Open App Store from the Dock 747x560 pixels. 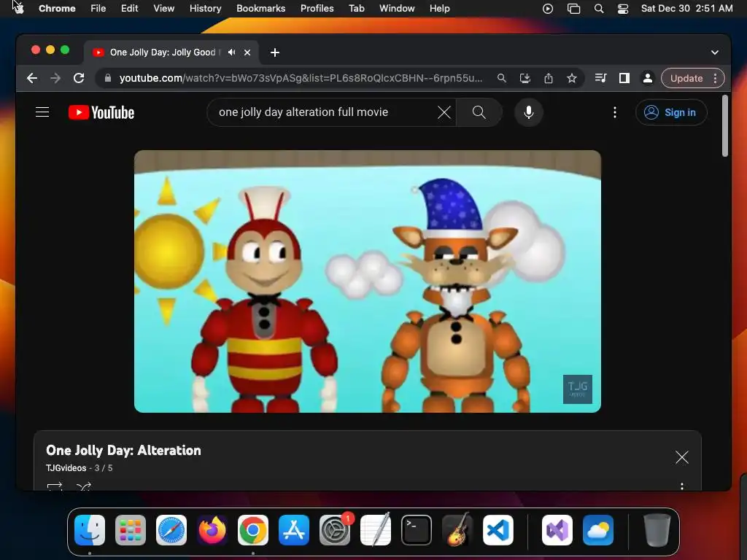pyautogui.click(x=294, y=530)
